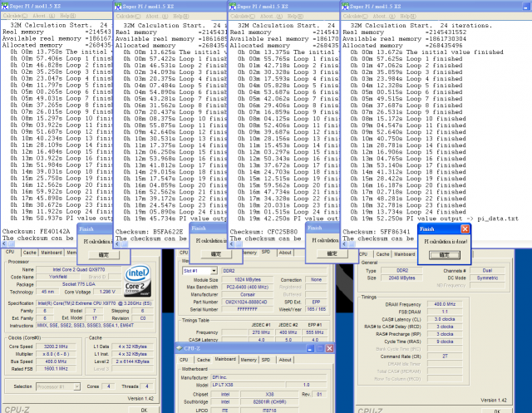The image size is (532, 413).
Task: Click the 'Yorkfield' code name value
Action: (57, 277)
